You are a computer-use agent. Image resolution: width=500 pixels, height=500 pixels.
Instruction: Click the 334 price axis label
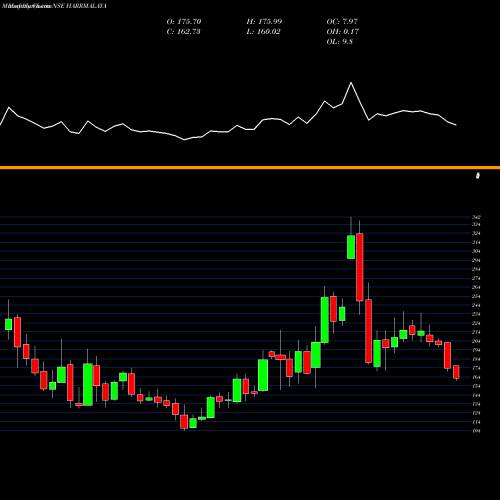[x=476, y=224]
